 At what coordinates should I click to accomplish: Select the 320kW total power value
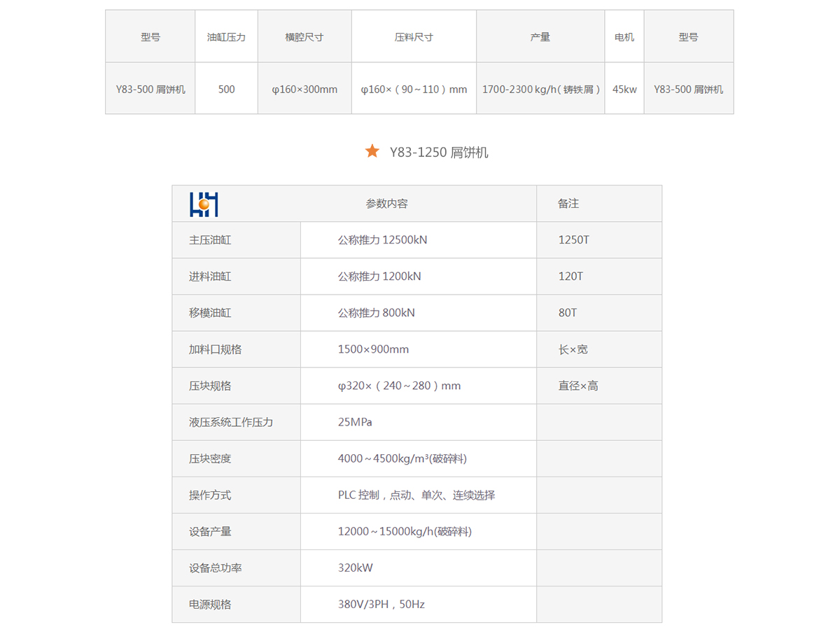click(356, 568)
